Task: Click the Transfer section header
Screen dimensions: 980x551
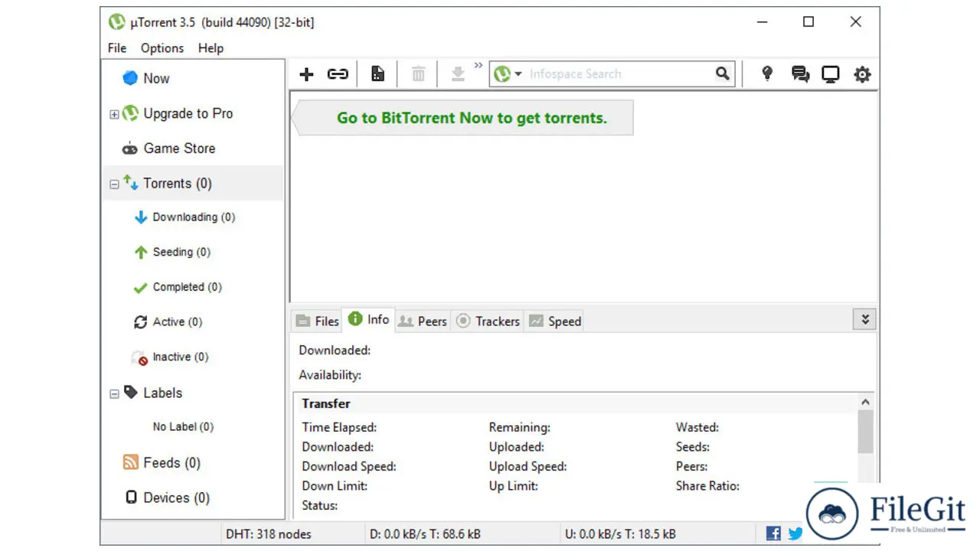Action: pyautogui.click(x=326, y=403)
